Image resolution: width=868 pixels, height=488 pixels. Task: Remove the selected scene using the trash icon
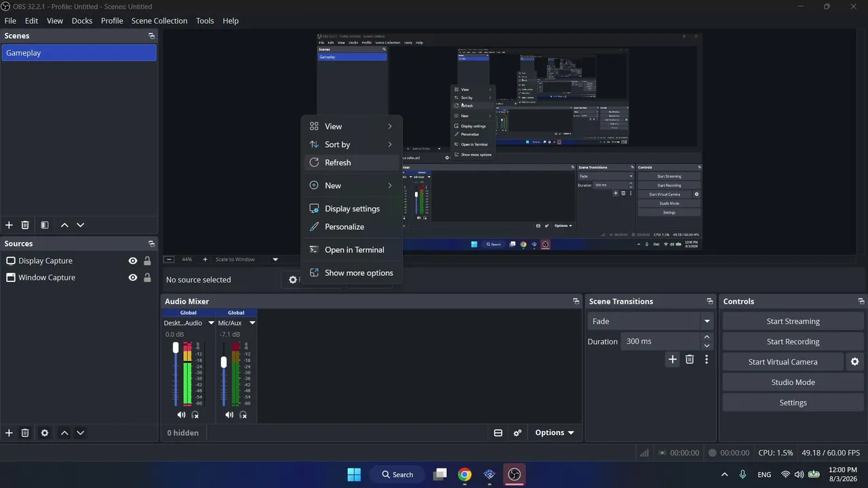[x=25, y=225]
